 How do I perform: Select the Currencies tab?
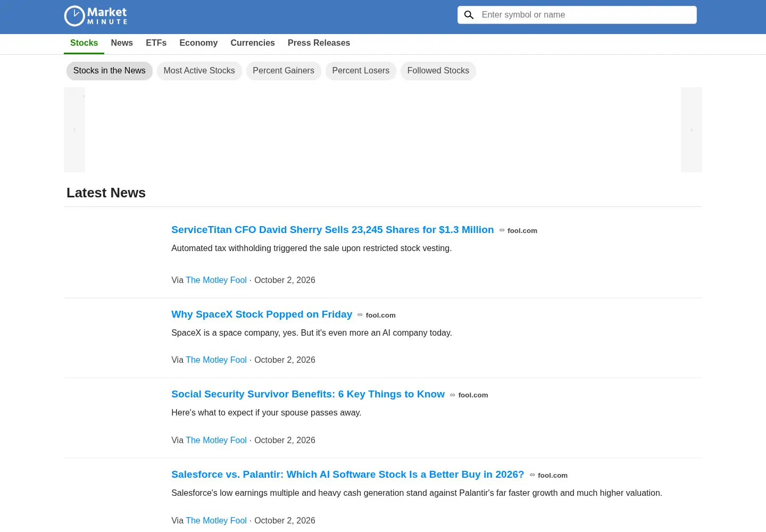click(253, 43)
